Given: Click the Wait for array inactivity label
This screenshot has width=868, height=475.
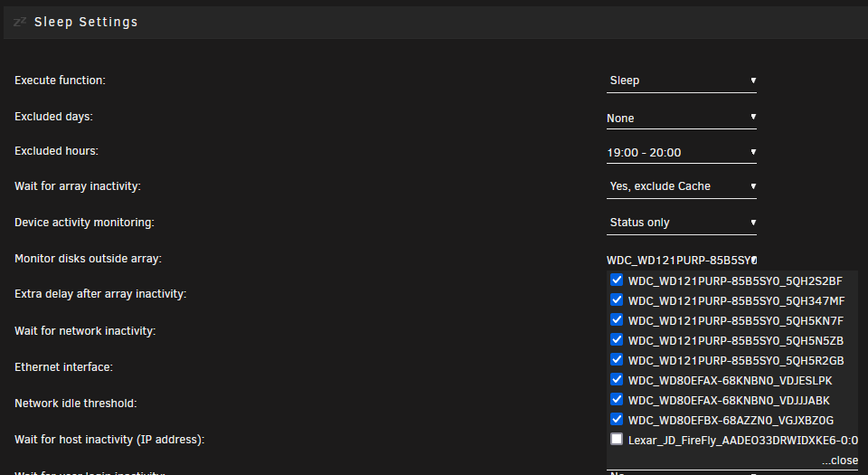Looking at the screenshot, I should coord(78,186).
